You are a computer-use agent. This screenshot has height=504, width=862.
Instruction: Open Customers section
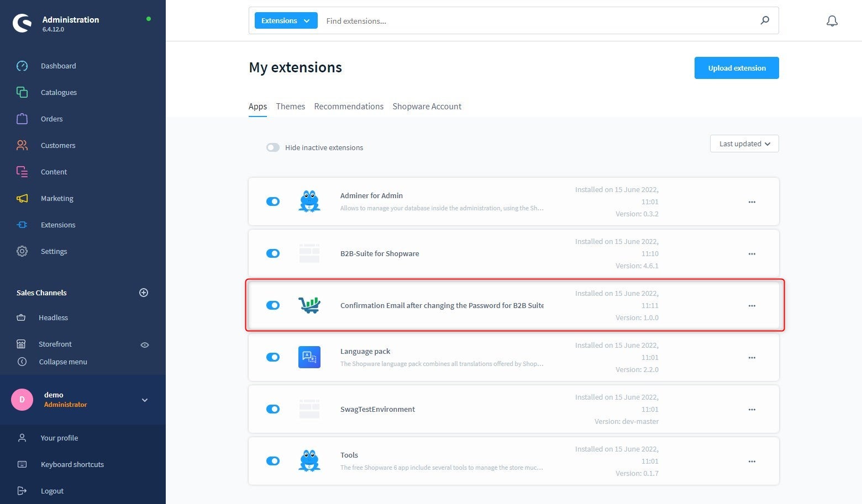(x=58, y=145)
